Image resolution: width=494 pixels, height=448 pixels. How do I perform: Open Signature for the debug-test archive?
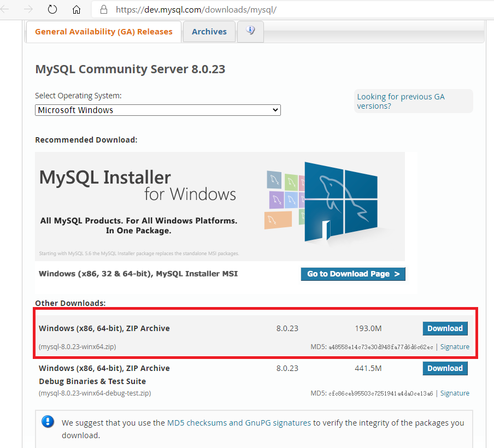(x=455, y=393)
